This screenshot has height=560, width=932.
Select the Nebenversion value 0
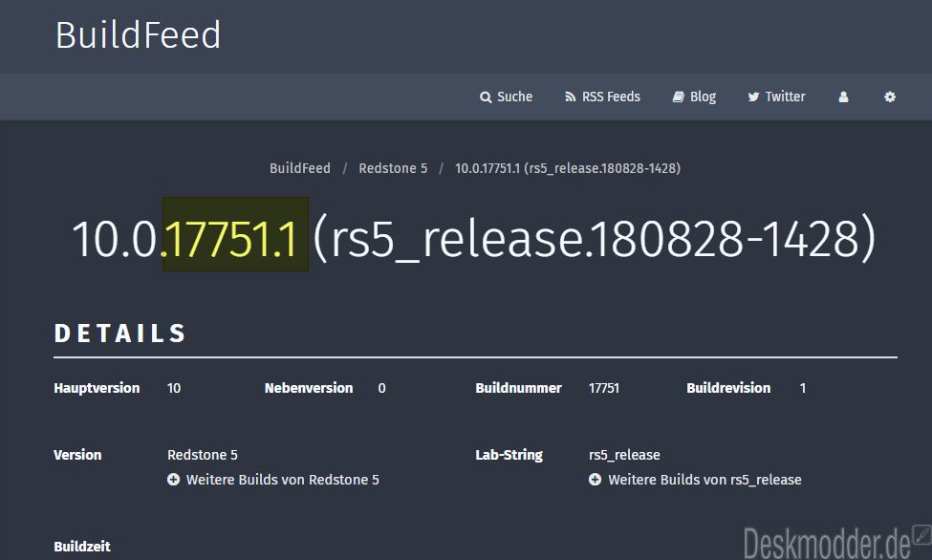coord(381,388)
